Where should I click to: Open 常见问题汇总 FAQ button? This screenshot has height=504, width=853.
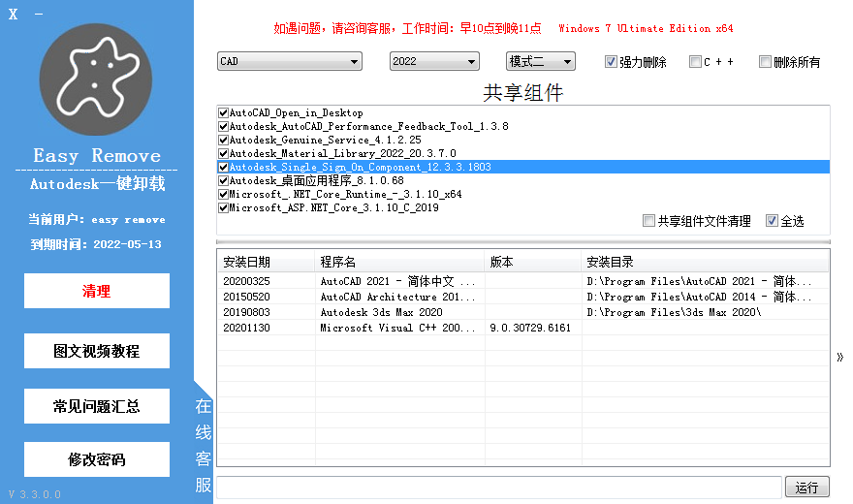[97, 406]
